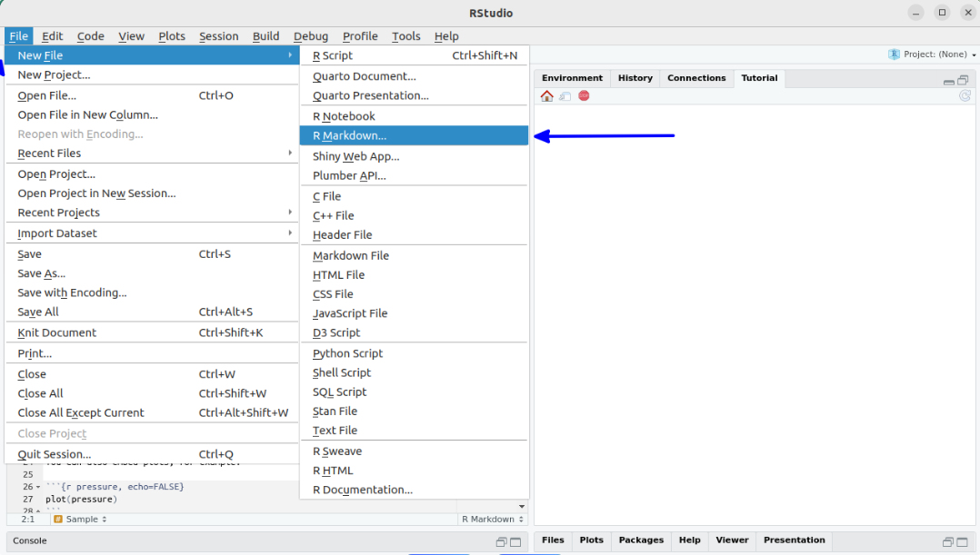Click the red stop icon in Tutorial pane
This screenshot has height=555, width=980.
tap(584, 95)
